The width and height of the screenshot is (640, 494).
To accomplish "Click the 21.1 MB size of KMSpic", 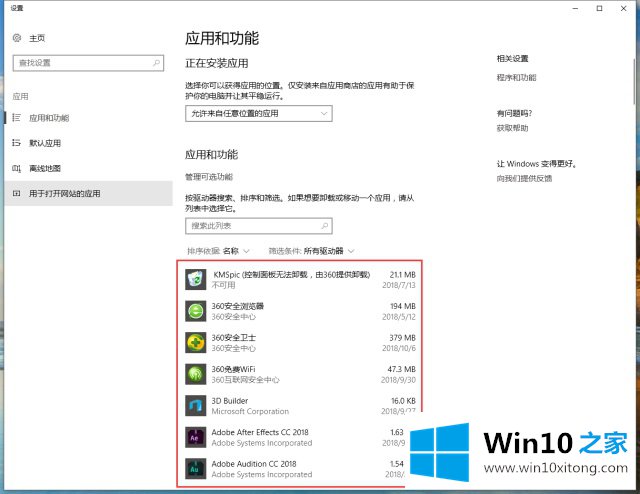I will (402, 275).
